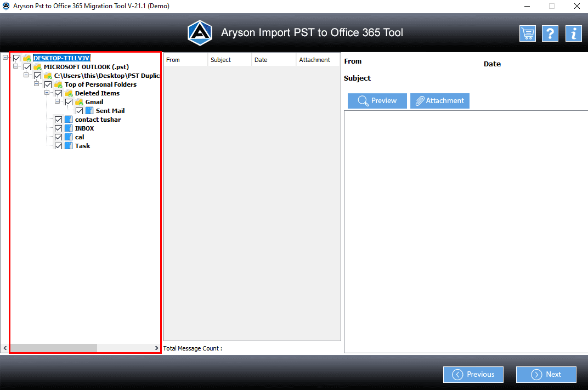
Task: Proceed with the Next button
Action: pos(546,375)
